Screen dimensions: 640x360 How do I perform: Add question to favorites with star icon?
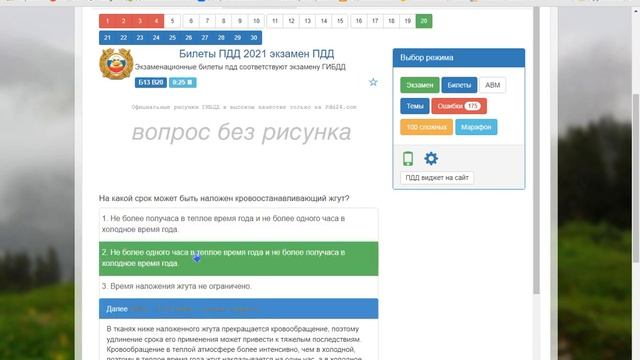pos(373,82)
